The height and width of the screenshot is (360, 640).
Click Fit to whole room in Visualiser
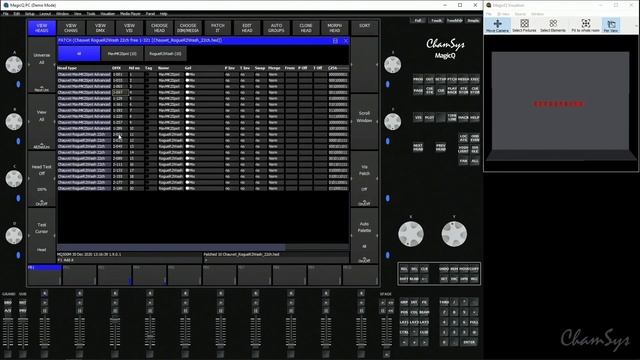coord(585,25)
